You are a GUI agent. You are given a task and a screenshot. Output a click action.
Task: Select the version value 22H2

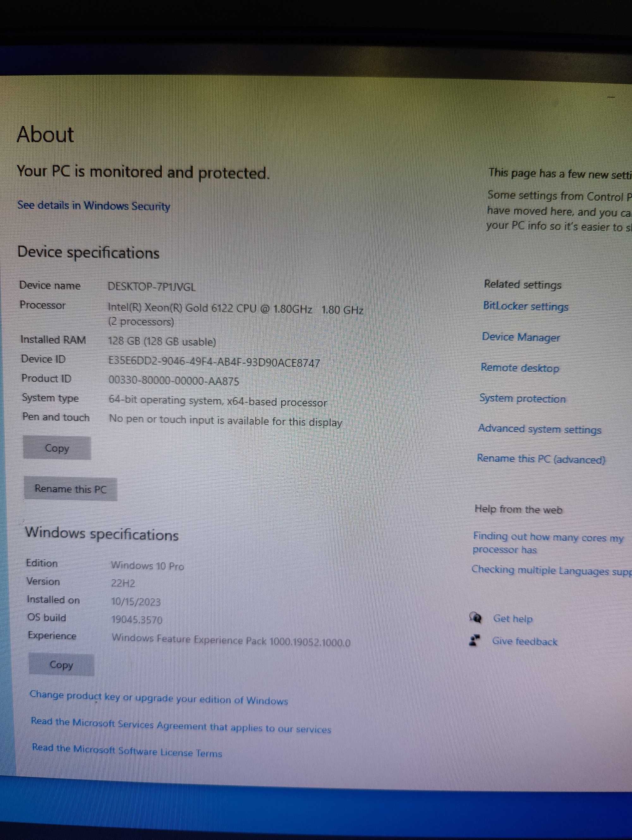click(x=123, y=583)
